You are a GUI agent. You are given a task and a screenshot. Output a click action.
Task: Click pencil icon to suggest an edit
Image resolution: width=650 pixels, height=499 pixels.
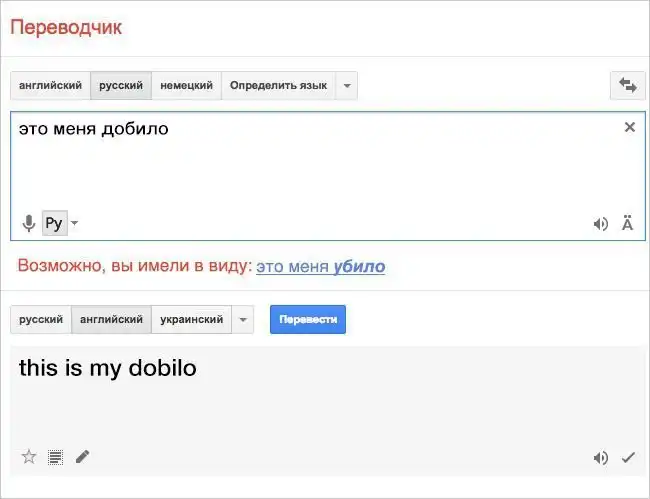82,457
